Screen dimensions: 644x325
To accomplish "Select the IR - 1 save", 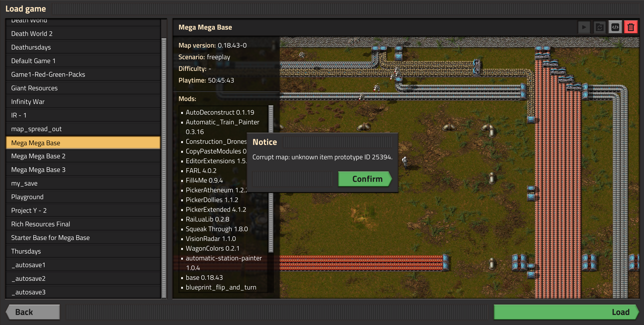I will point(83,115).
